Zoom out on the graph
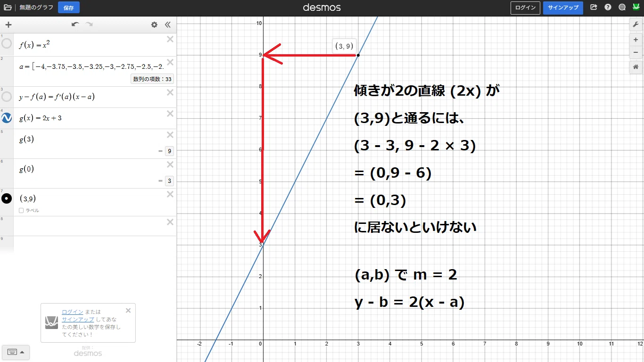644x362 pixels. tap(636, 52)
